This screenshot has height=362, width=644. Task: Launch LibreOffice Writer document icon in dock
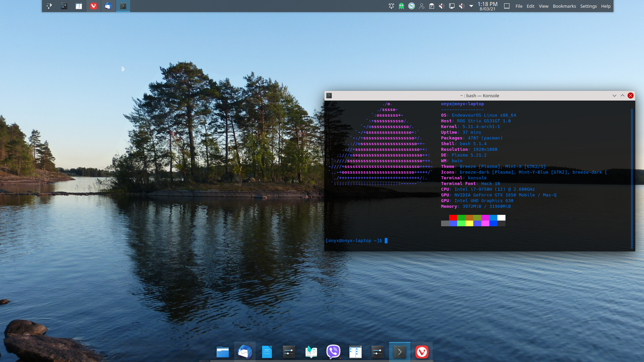click(267, 352)
